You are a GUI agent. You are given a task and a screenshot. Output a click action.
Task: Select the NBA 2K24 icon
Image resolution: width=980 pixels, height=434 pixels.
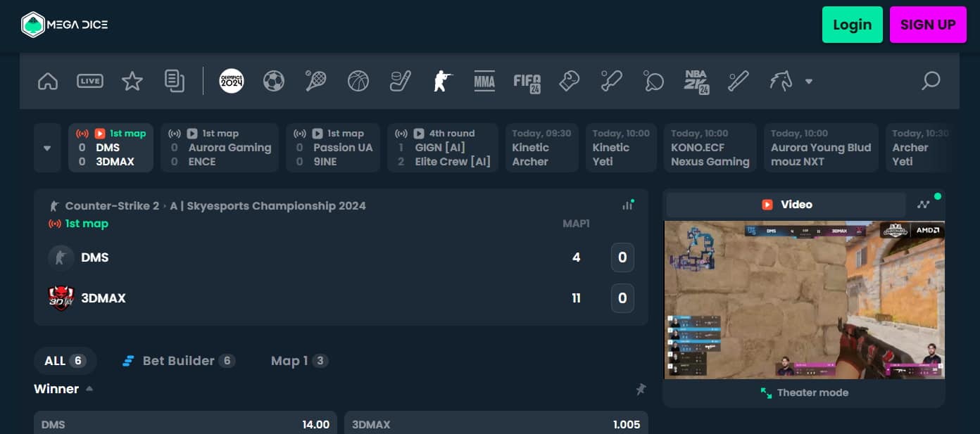tap(696, 82)
